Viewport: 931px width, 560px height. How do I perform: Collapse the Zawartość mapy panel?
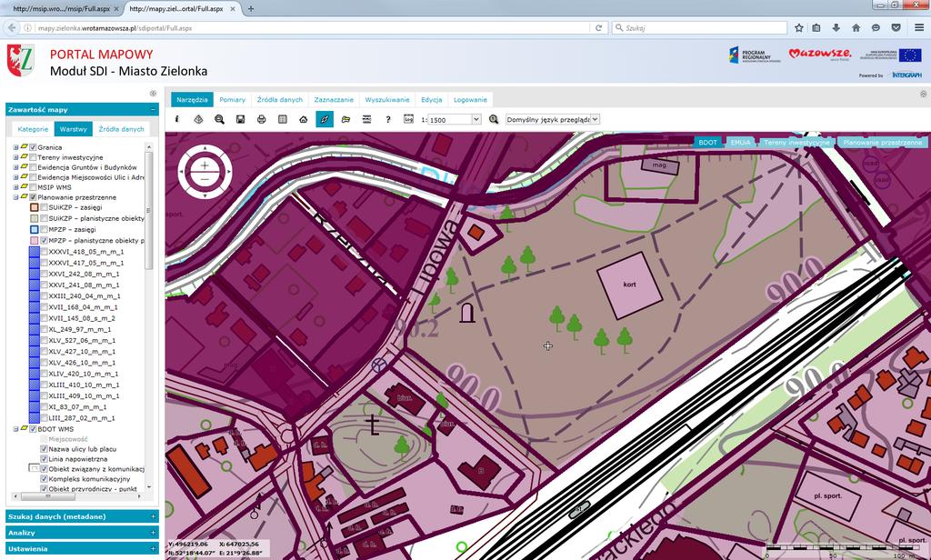tap(153, 110)
